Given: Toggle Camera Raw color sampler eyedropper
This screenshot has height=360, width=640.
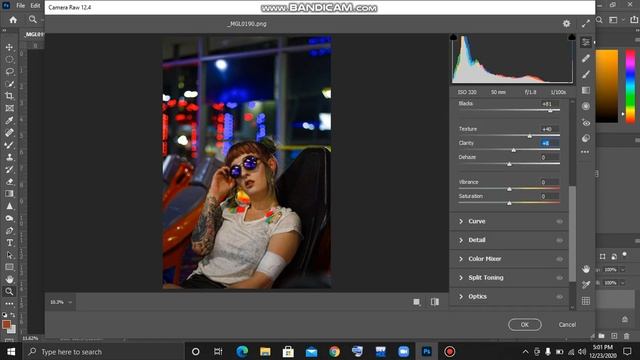Looking at the screenshot, I should pyautogui.click(x=586, y=285).
